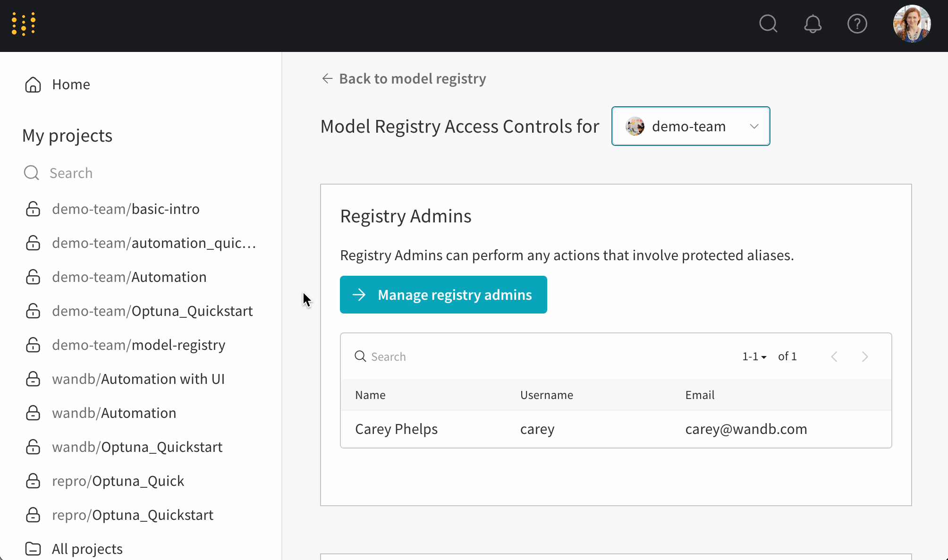Select My projects in the sidebar
Image resolution: width=948 pixels, height=560 pixels.
(x=68, y=136)
